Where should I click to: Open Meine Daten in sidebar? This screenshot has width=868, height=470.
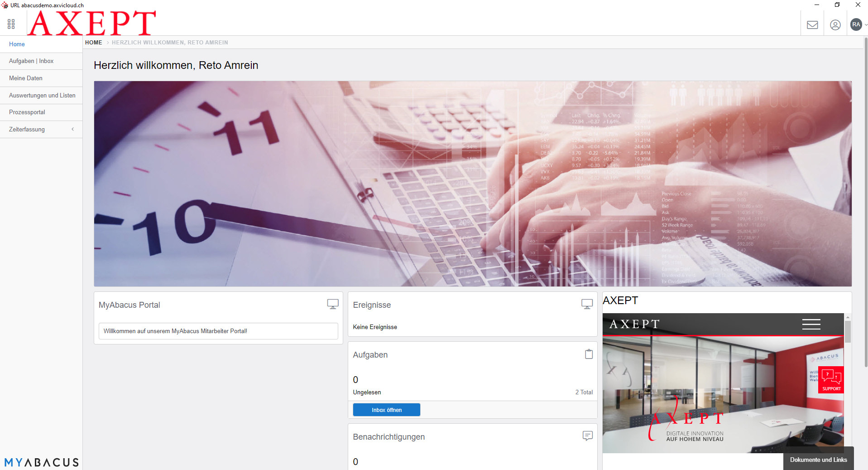pos(41,78)
